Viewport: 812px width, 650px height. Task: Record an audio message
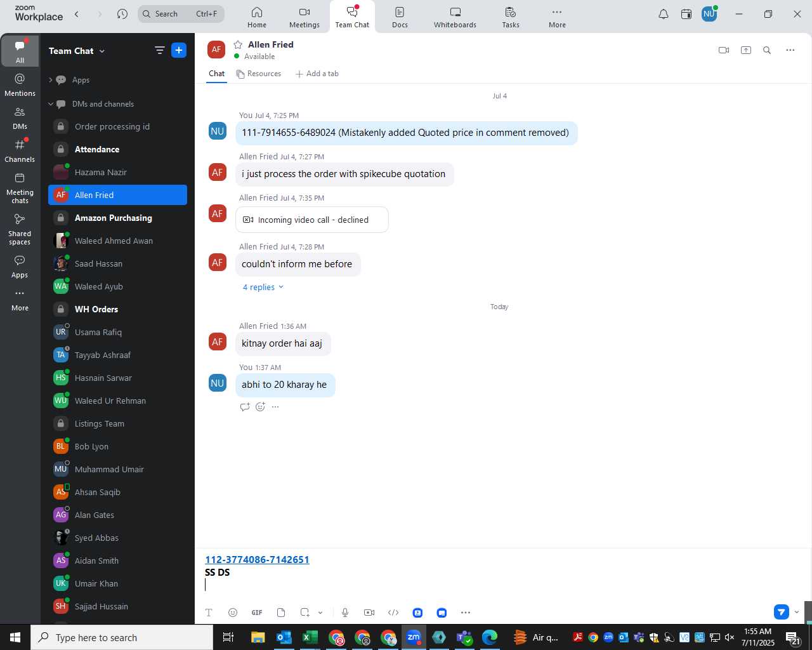point(345,613)
